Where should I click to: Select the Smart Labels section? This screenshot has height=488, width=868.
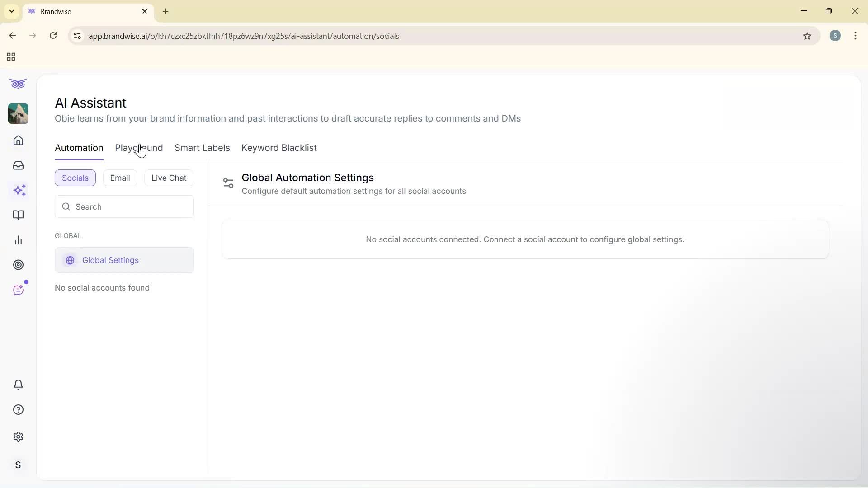(202, 148)
